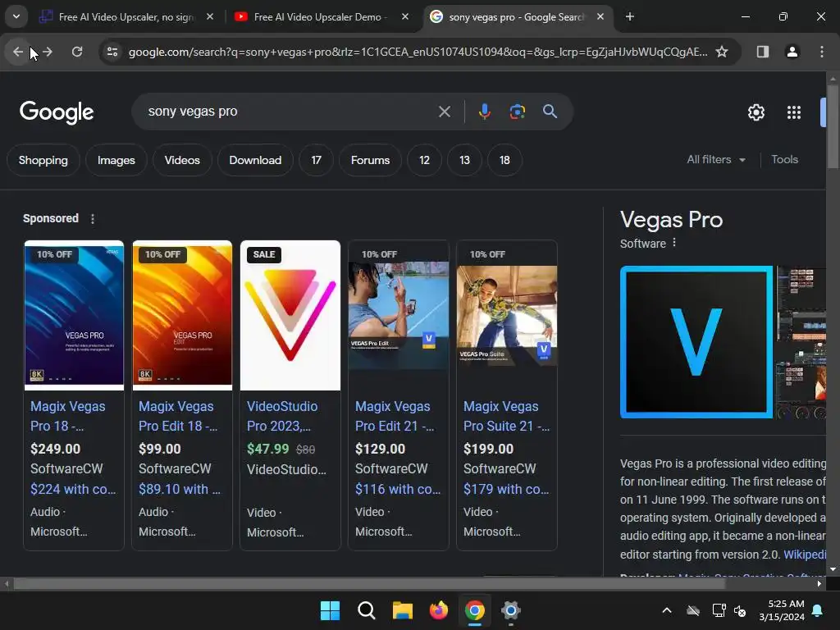Apply the Forums filter chip
Image resolution: width=840 pixels, height=630 pixels.
tap(370, 160)
